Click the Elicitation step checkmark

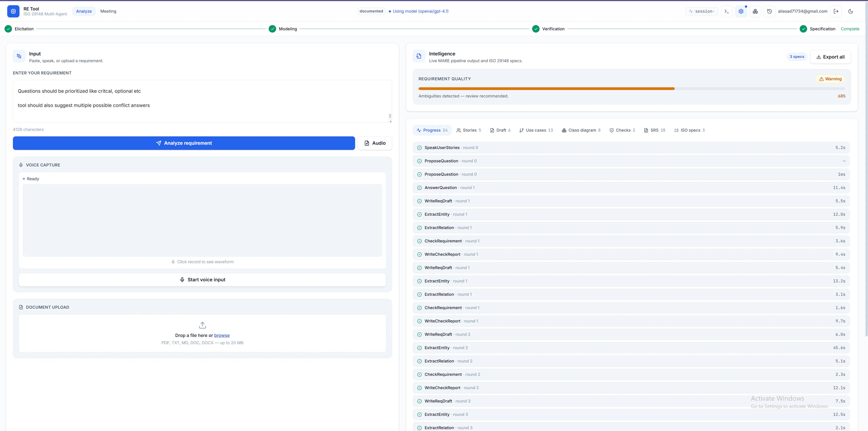(8, 29)
